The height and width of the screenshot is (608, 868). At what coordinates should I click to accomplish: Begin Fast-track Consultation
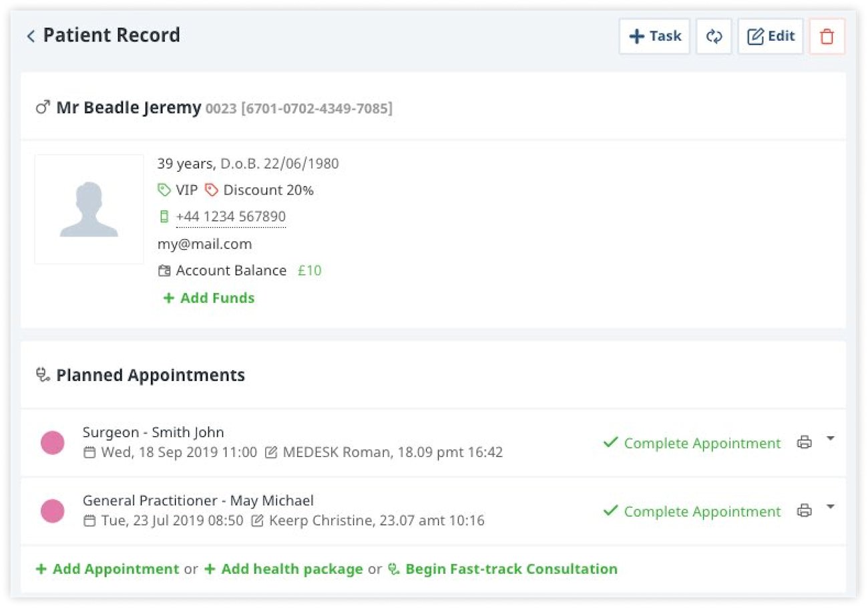tap(503, 569)
